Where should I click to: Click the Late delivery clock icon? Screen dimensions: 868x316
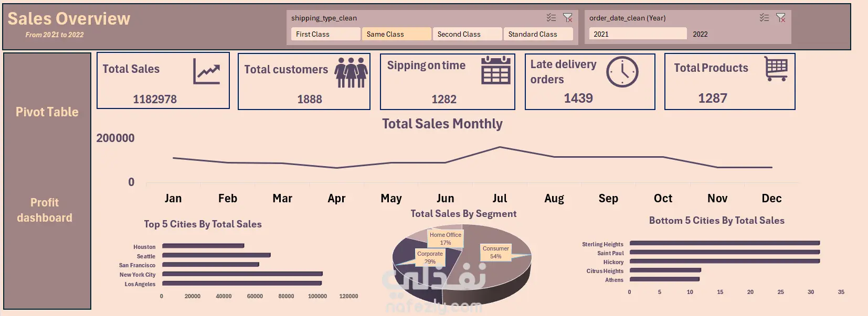pyautogui.click(x=622, y=72)
